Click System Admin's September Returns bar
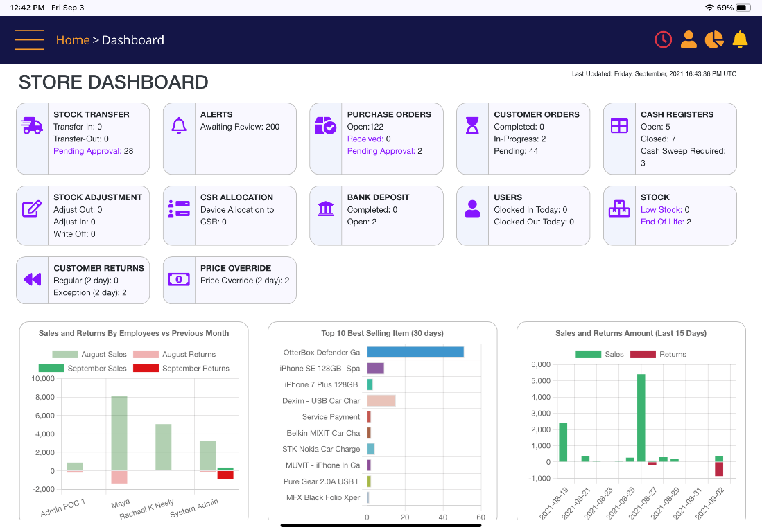762x532 pixels. tap(225, 475)
